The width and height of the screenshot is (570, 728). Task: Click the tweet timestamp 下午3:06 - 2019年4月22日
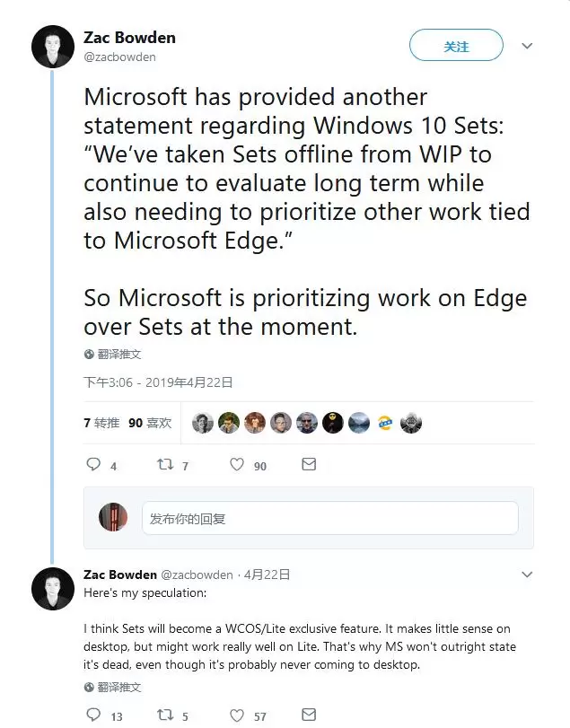pyautogui.click(x=158, y=382)
